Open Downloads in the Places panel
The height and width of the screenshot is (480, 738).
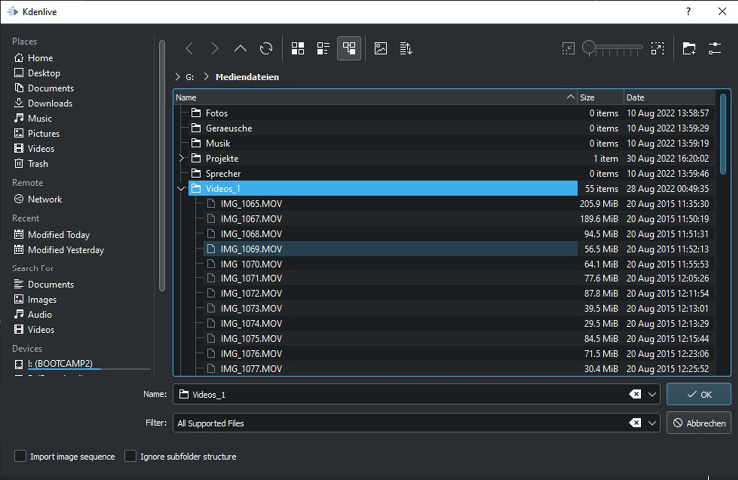[x=49, y=103]
